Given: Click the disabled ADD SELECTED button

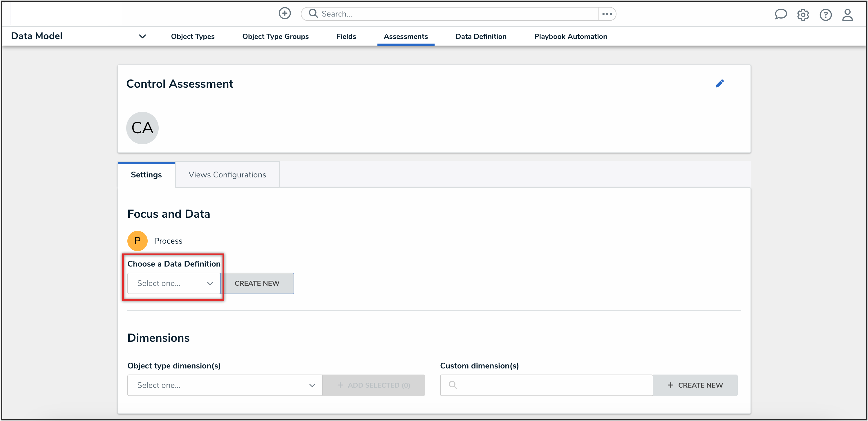Looking at the screenshot, I should tap(373, 385).
